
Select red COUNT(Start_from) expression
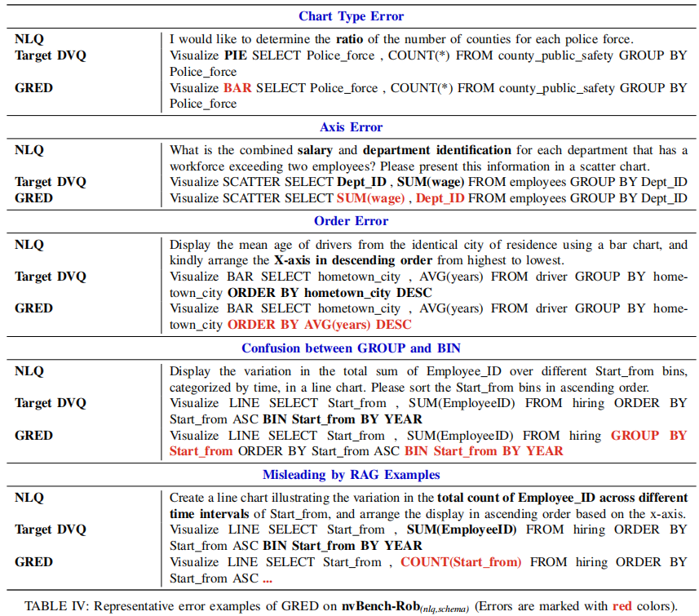pyautogui.click(x=461, y=562)
